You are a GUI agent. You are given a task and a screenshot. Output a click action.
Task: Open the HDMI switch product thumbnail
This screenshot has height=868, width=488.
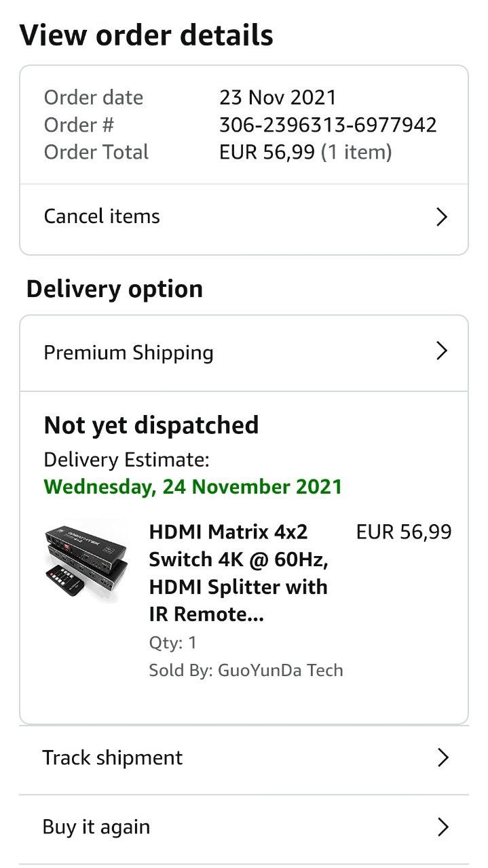pyautogui.click(x=86, y=561)
